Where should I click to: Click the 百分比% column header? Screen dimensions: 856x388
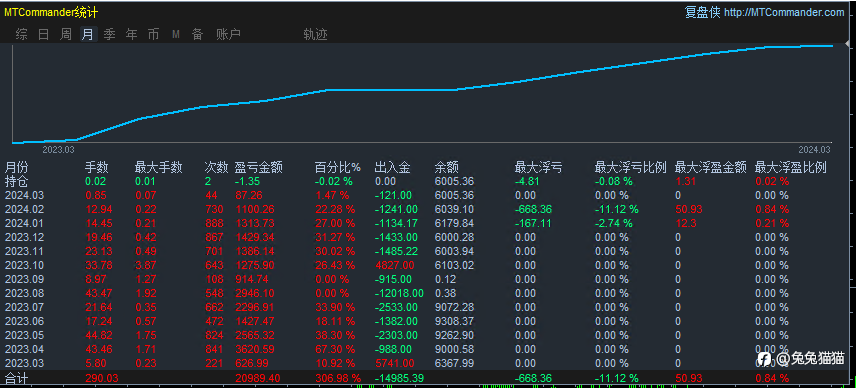tap(338, 167)
